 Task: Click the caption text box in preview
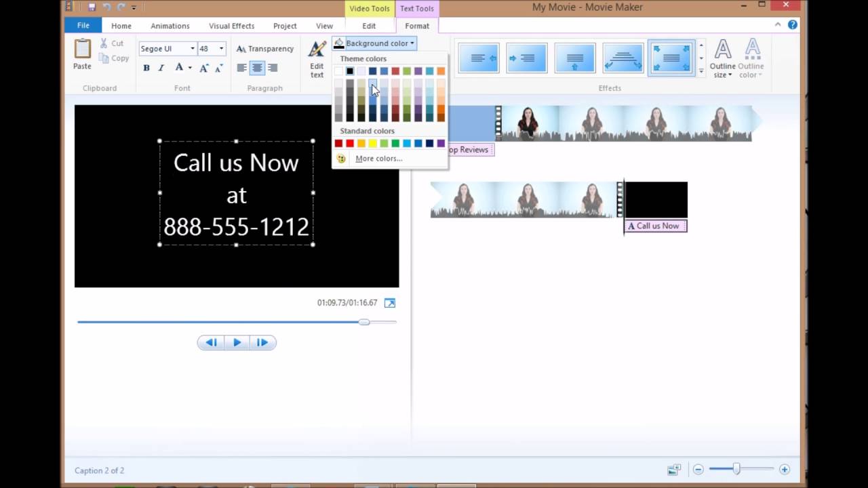(x=236, y=193)
